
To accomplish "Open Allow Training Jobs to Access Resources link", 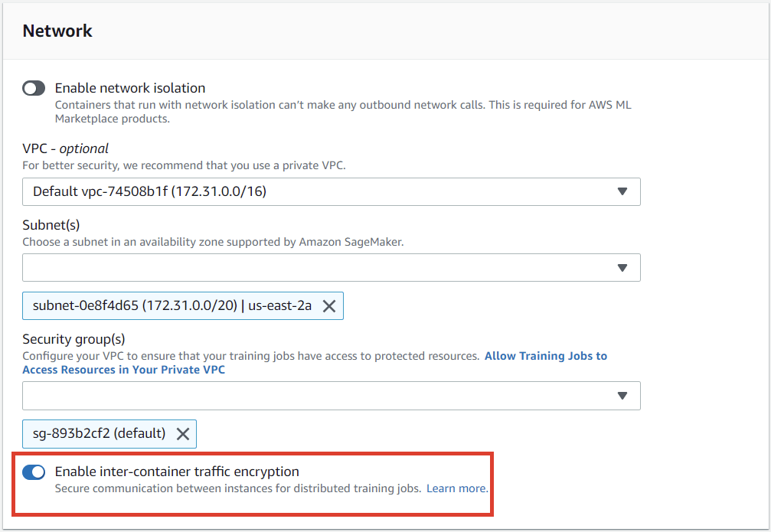I will coord(315,363).
